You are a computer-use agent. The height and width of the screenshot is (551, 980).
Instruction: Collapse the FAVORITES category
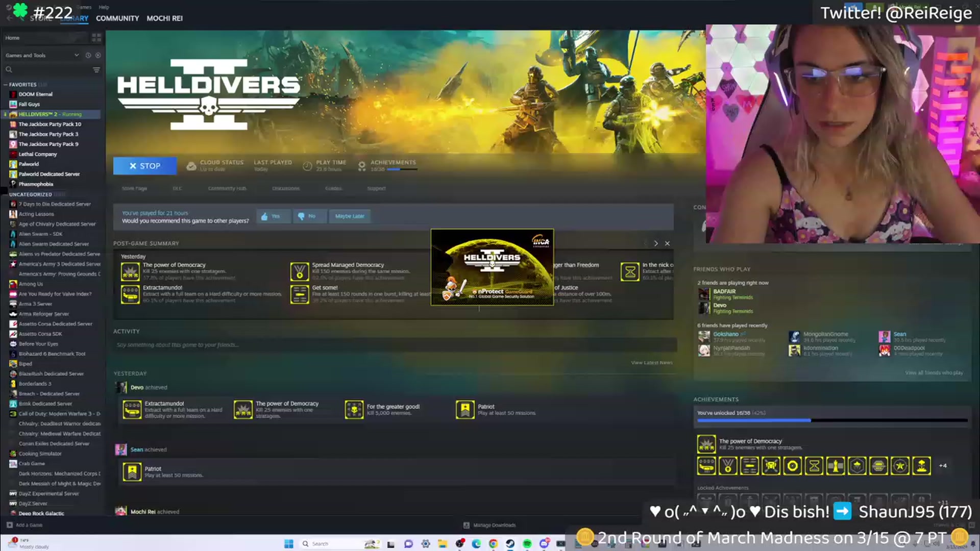click(6, 85)
